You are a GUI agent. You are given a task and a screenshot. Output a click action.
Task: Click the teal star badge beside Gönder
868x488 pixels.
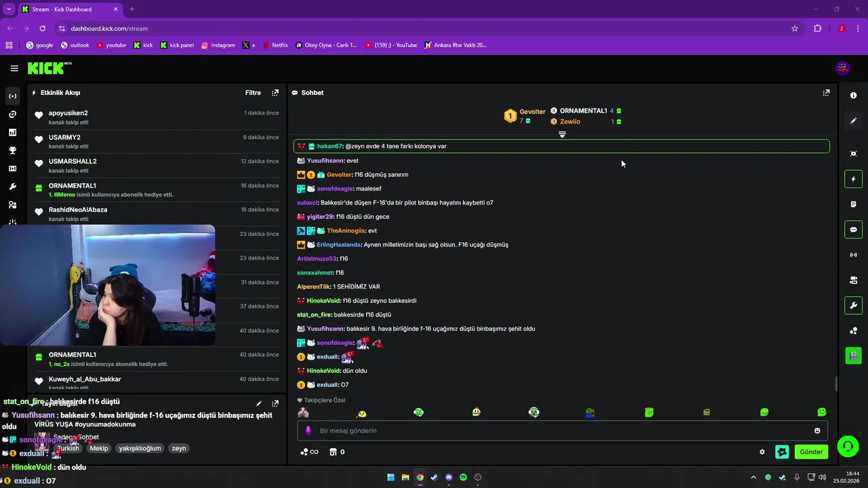[782, 452]
